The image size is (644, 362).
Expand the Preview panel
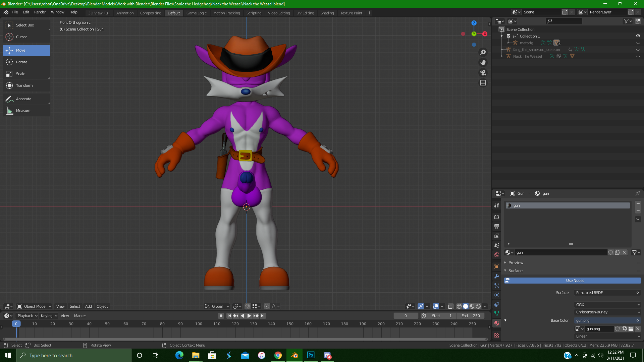coord(516,263)
